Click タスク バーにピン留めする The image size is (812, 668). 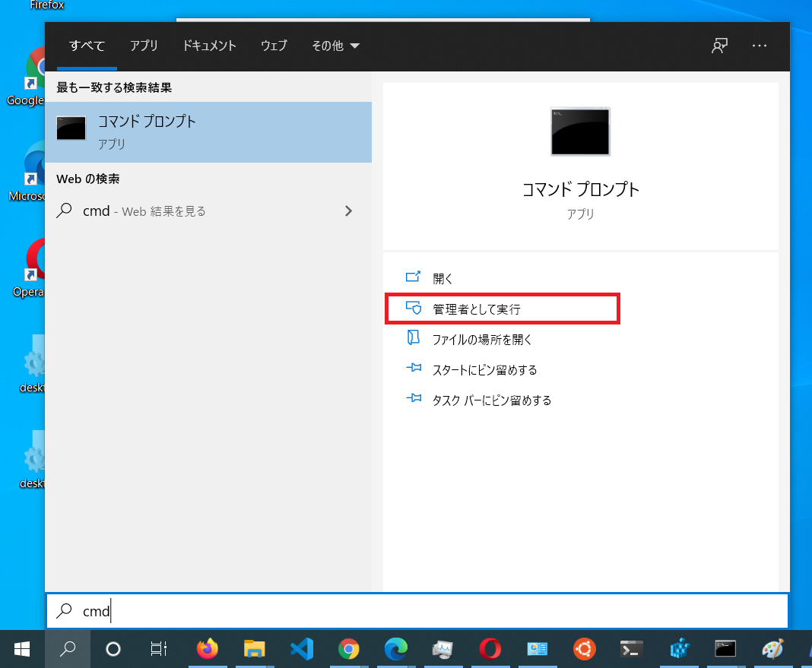tap(492, 400)
